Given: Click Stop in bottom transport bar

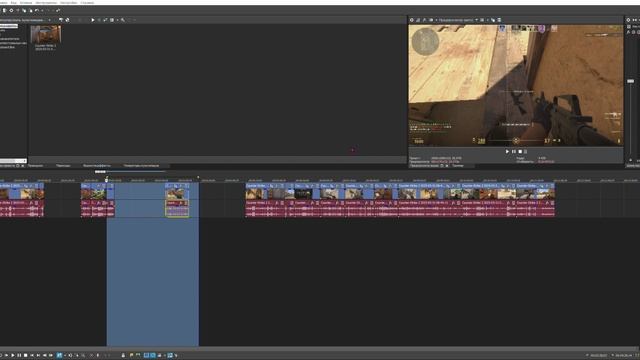Looking at the screenshot, I should tap(25, 356).
